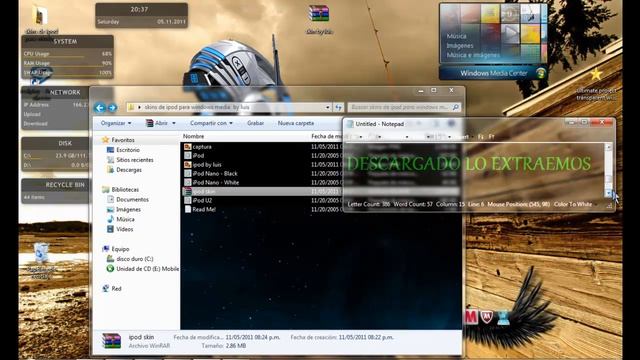The height and width of the screenshot is (360, 640).
Task: Go back in the Explorer window
Action: [x=100, y=108]
